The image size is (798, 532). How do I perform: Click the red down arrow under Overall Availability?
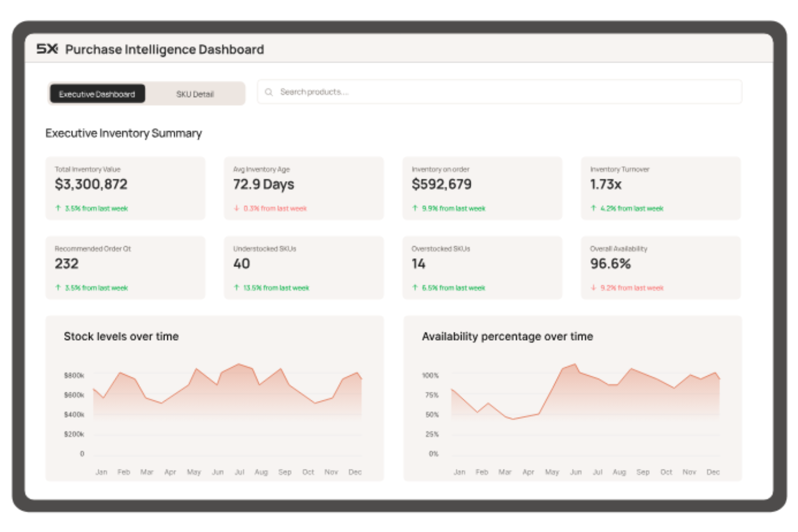click(x=594, y=288)
